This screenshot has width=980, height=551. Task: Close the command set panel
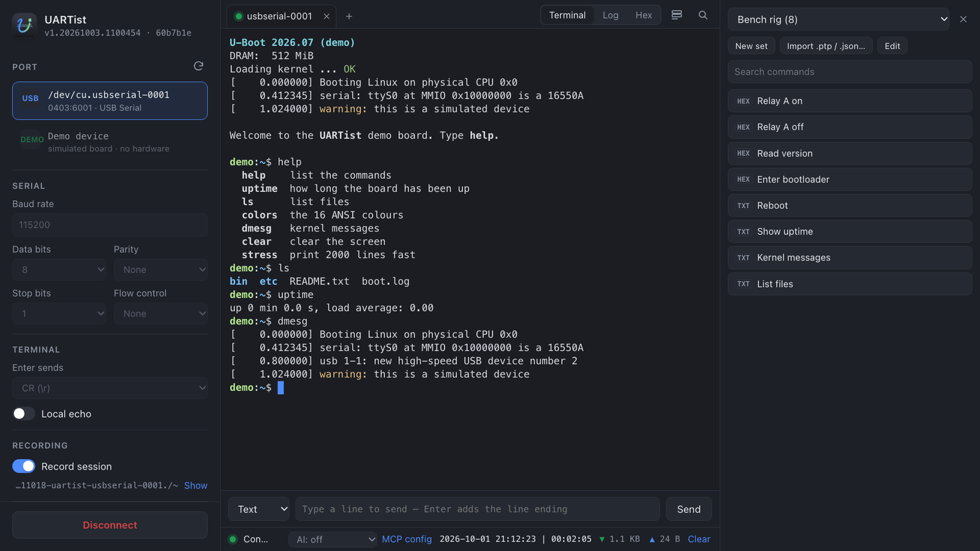(963, 20)
